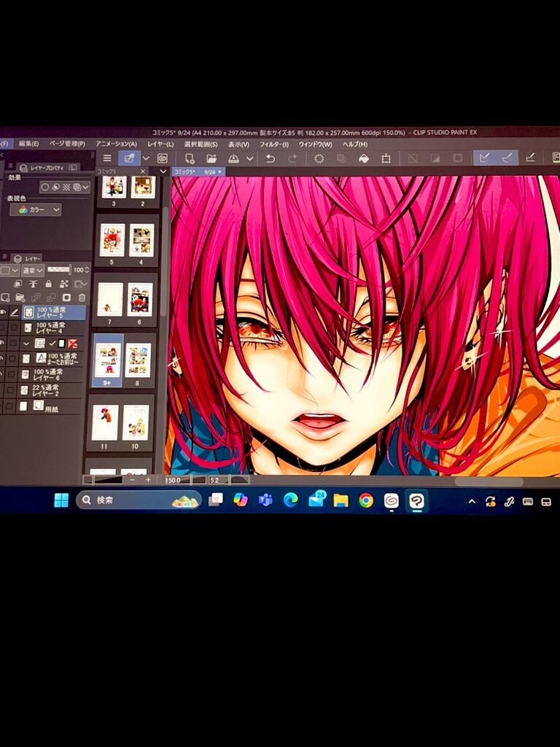The height and width of the screenshot is (747, 560).
Task: Open the ヘルプ(H) menu
Action: pos(355,144)
